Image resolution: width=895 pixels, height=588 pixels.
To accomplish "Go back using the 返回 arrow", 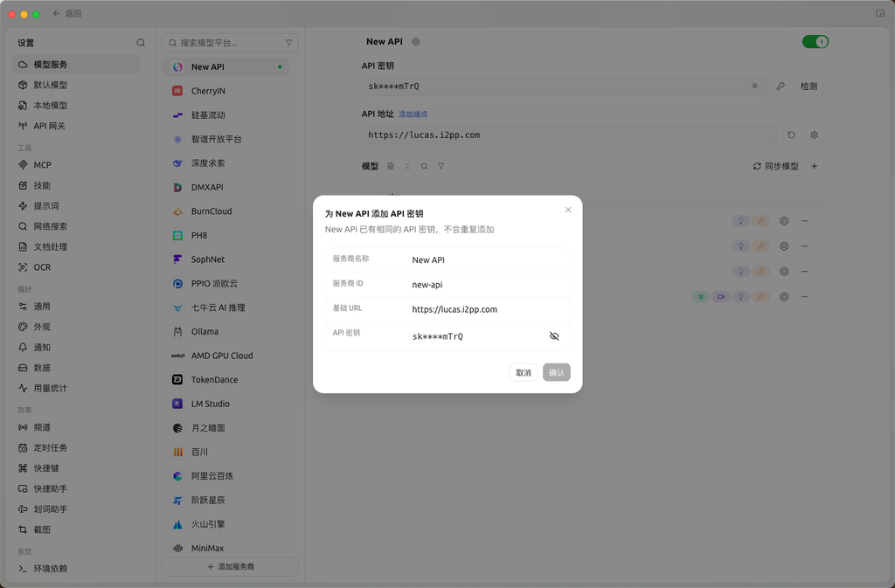I will click(67, 13).
